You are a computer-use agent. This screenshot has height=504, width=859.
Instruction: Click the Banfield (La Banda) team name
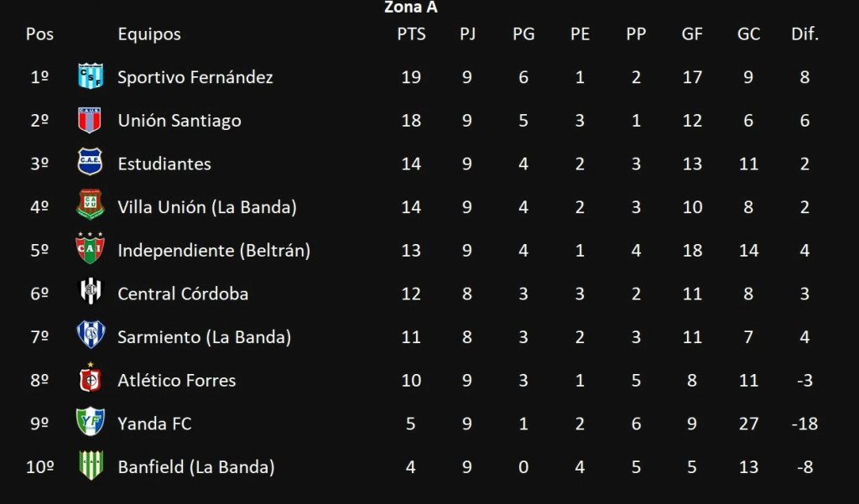point(196,467)
